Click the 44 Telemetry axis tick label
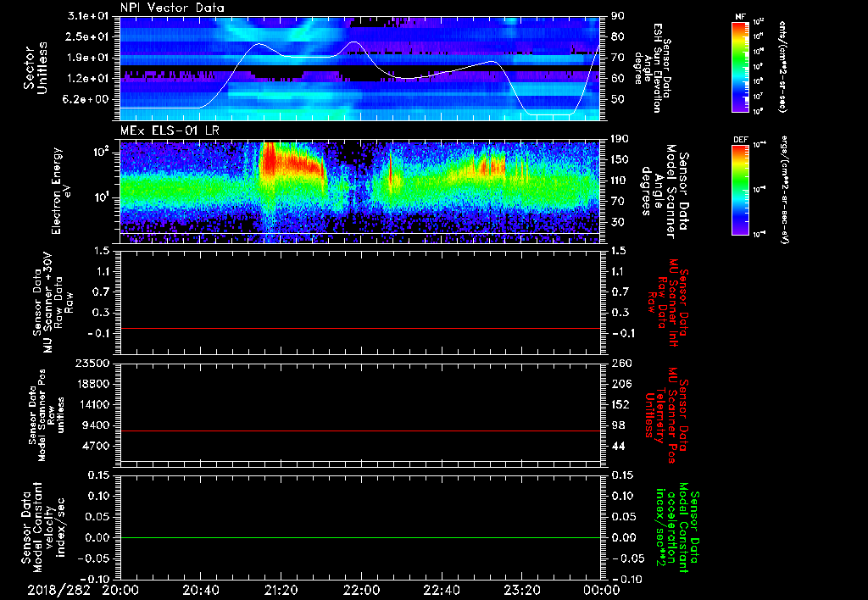Image resolution: width=868 pixels, height=600 pixels. 618,446
